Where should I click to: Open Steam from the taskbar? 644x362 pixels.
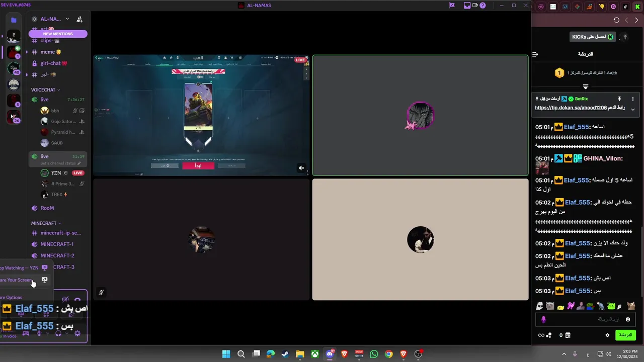(x=285, y=354)
